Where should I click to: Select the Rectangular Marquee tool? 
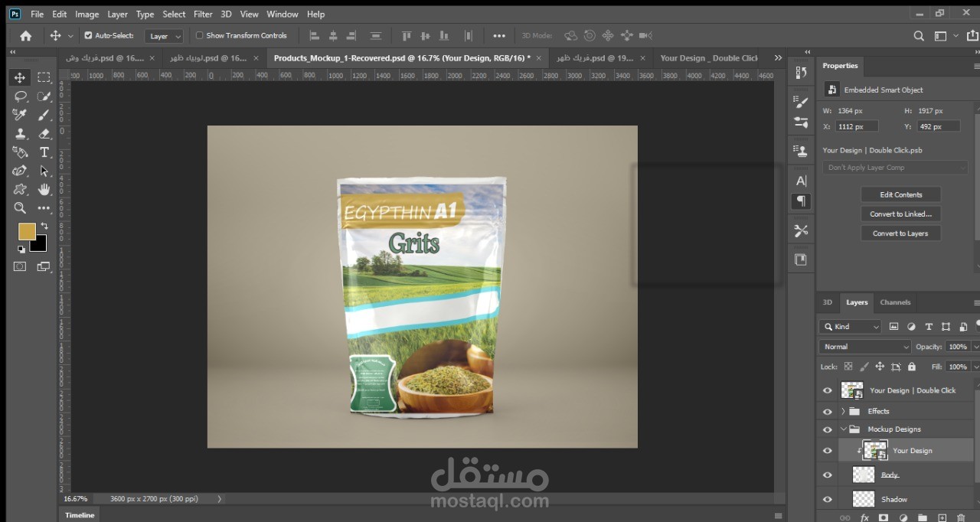[44, 77]
